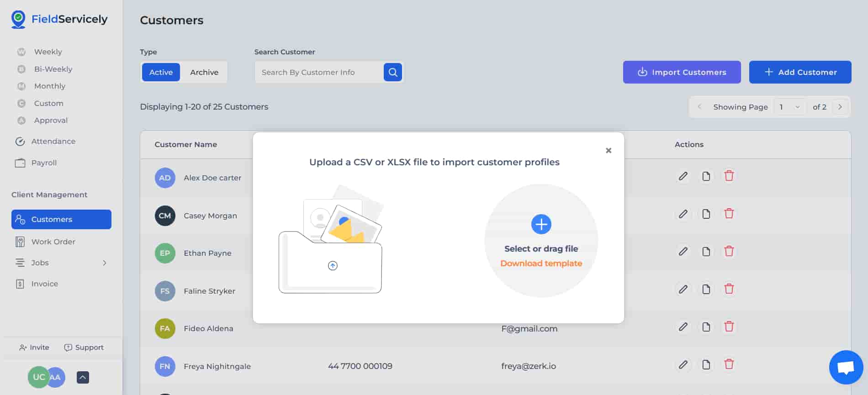Edit Ethan Payne with pencil icon
This screenshot has width=868, height=395.
point(683,252)
